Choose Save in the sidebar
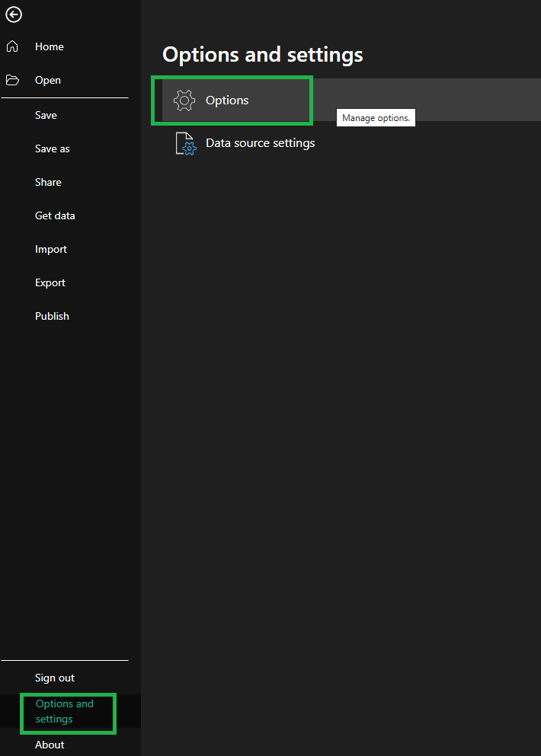 pos(46,115)
